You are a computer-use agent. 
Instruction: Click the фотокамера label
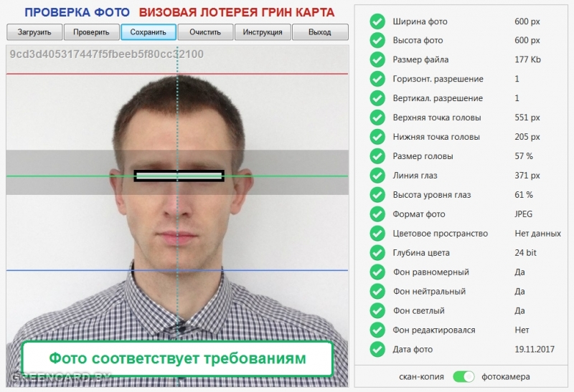pos(506,377)
